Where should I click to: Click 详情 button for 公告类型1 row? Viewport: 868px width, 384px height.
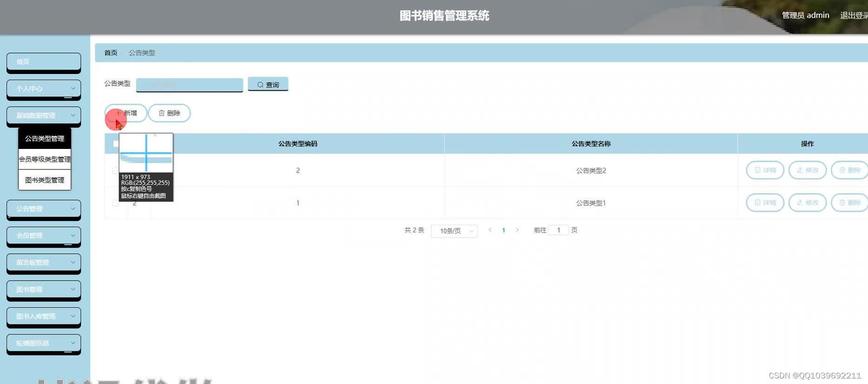[x=765, y=203]
